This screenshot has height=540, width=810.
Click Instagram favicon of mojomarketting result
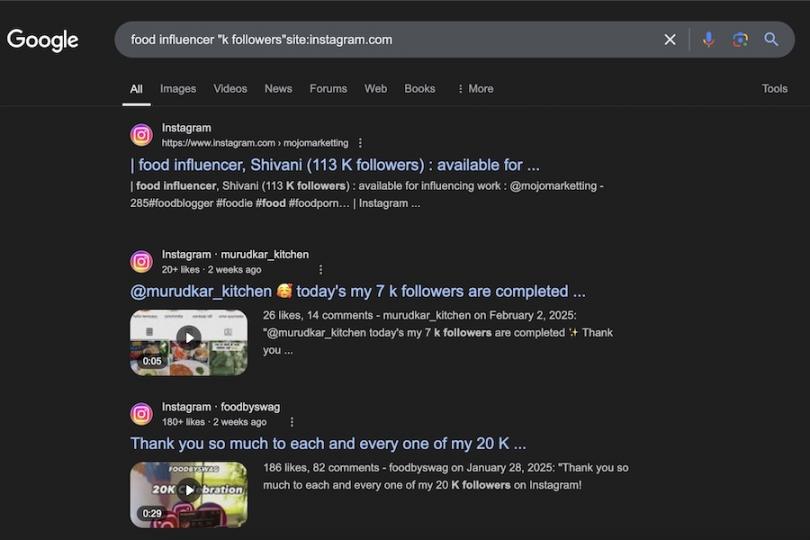point(141,135)
